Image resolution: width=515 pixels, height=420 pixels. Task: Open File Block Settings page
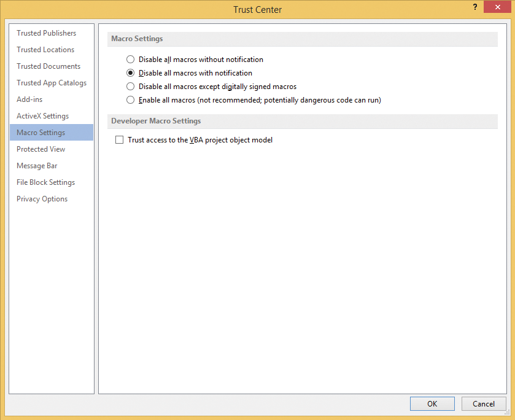[x=45, y=182]
